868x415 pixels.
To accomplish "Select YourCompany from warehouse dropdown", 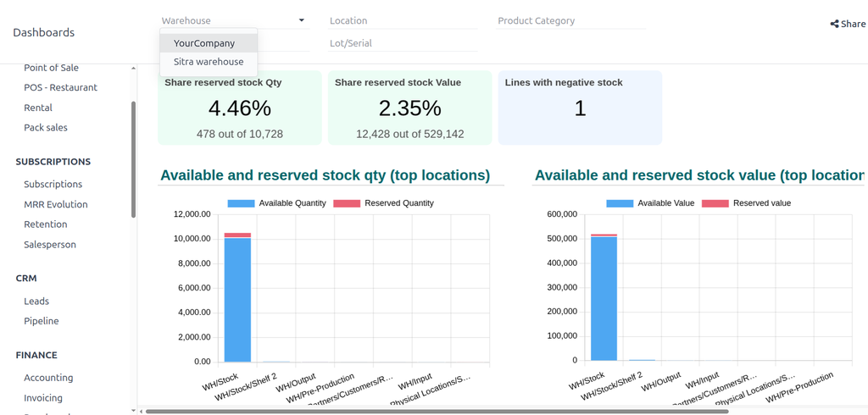I will tap(204, 43).
